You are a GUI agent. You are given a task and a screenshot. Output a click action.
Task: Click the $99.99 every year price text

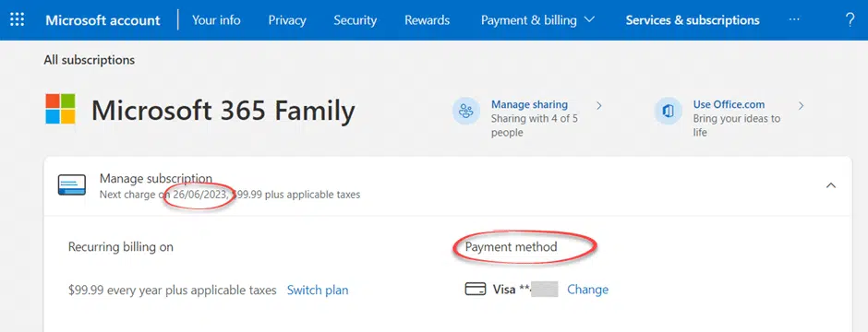173,290
